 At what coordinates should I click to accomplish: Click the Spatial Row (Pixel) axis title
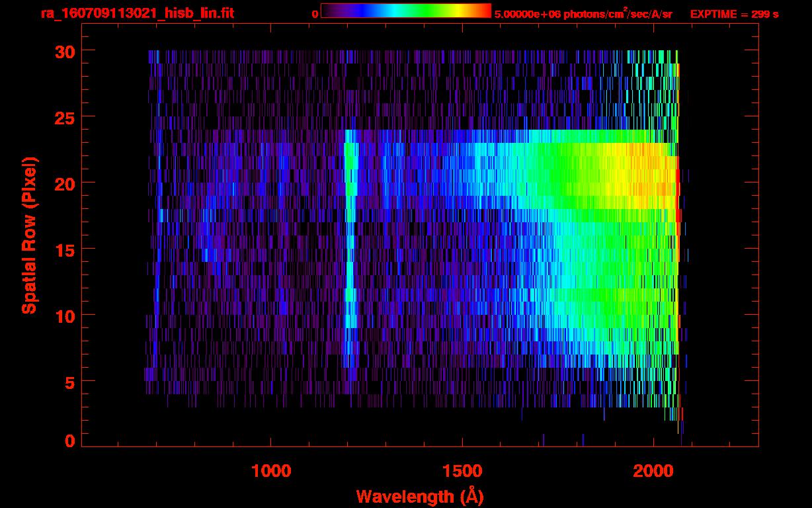coord(29,235)
